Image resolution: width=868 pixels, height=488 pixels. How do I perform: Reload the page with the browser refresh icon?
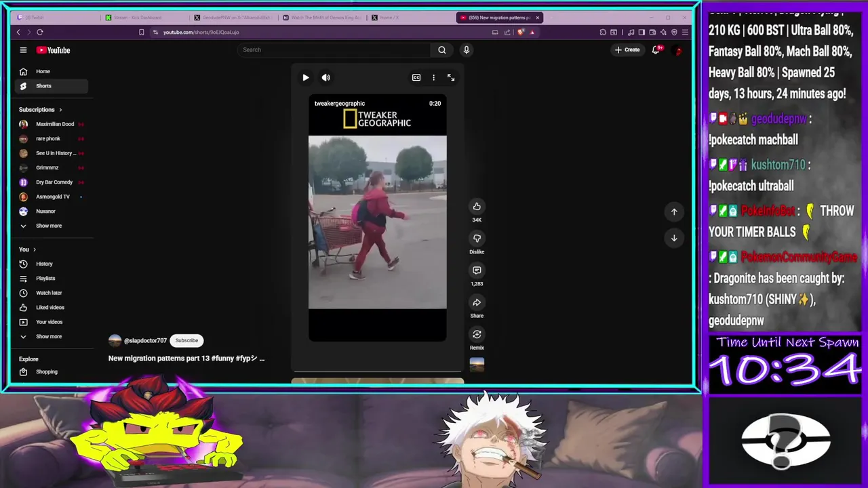coord(40,32)
